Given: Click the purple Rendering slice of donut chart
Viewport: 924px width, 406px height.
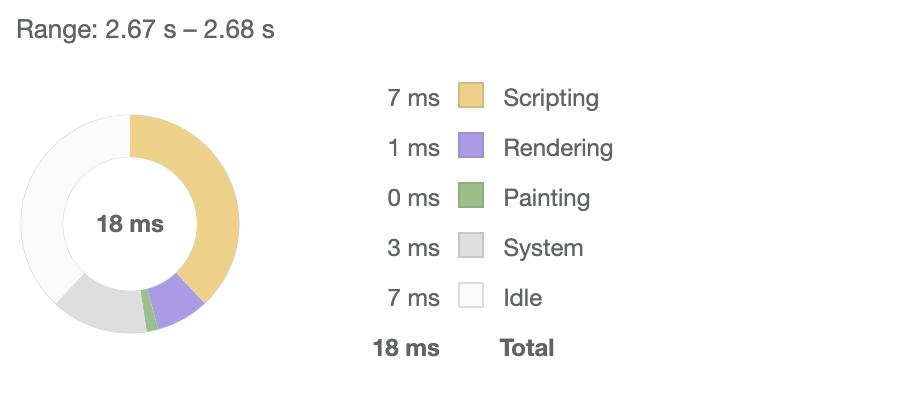Looking at the screenshot, I should [x=176, y=301].
